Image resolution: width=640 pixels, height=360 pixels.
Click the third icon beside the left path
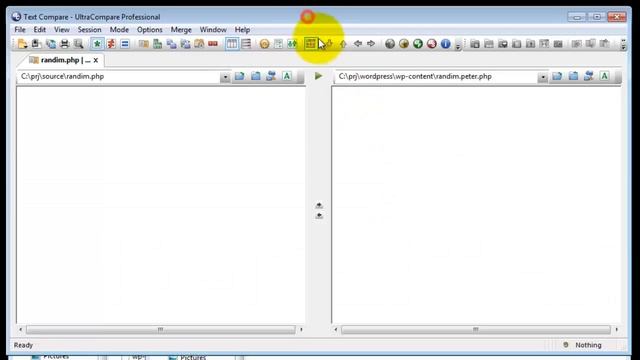tap(271, 76)
